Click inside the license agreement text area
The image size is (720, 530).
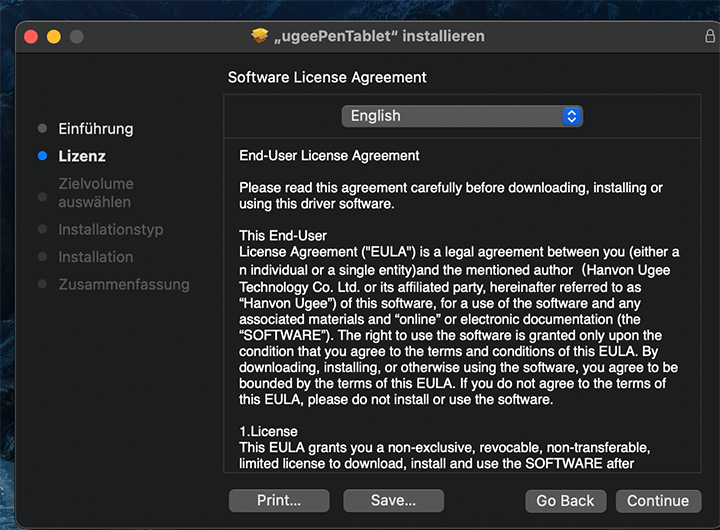(460, 320)
